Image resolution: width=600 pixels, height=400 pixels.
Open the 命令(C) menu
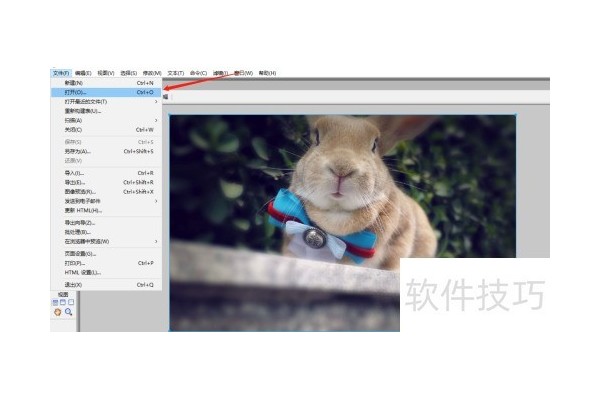198,73
